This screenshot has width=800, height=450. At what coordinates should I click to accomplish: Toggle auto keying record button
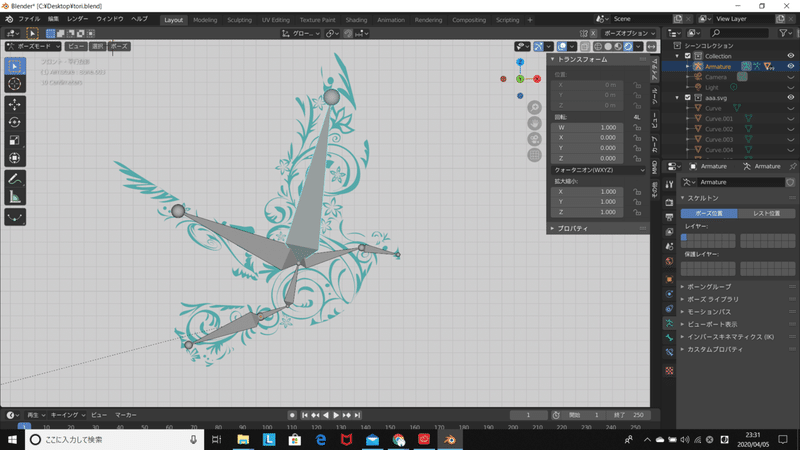tap(292, 415)
